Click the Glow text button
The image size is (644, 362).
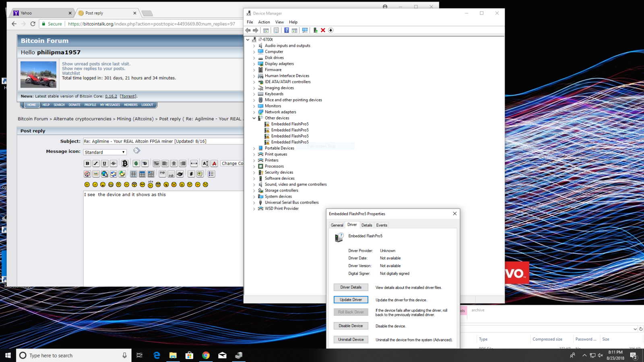(x=136, y=163)
